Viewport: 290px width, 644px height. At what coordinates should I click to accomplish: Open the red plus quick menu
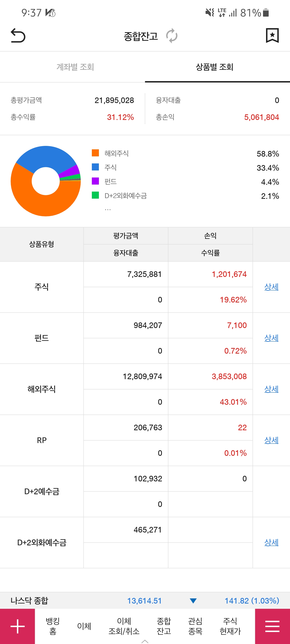18,626
